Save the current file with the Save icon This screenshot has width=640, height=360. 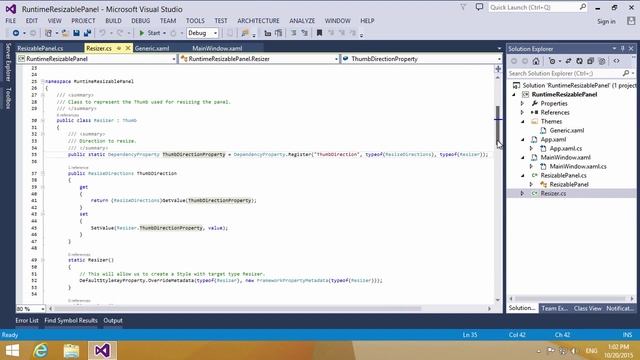(76, 33)
